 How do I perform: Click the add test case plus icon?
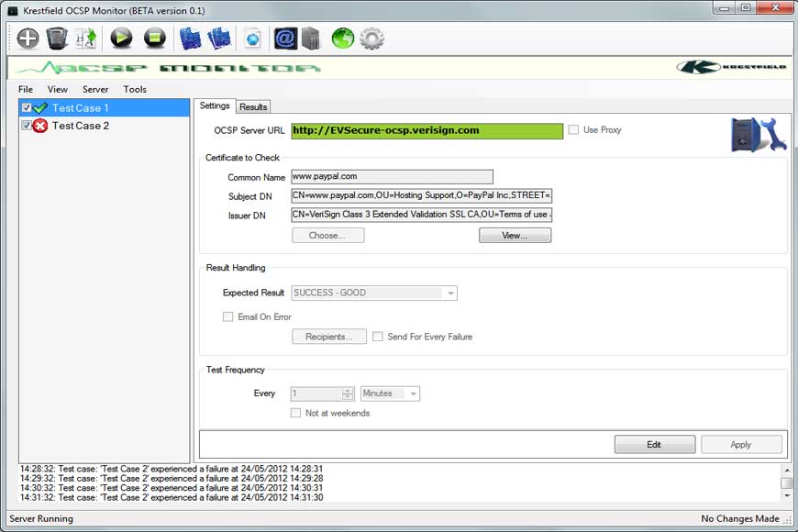tap(28, 39)
